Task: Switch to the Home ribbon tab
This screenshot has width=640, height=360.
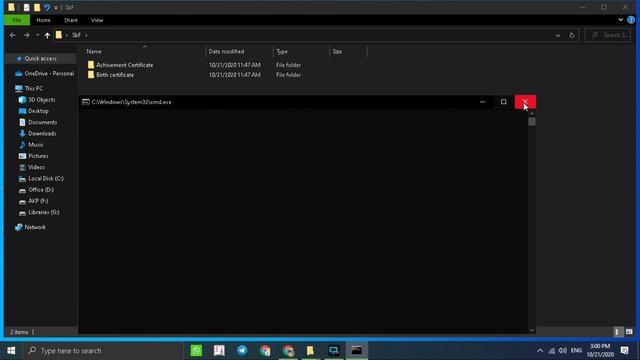Action: point(43,20)
